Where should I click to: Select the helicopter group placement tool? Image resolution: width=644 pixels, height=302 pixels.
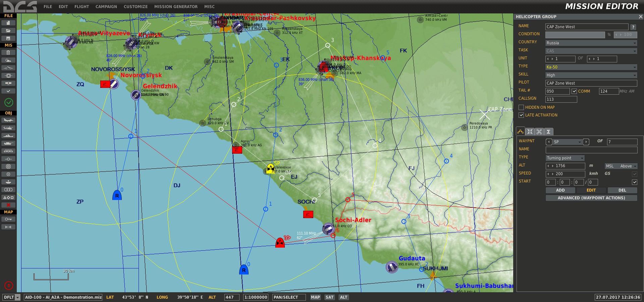point(8,128)
